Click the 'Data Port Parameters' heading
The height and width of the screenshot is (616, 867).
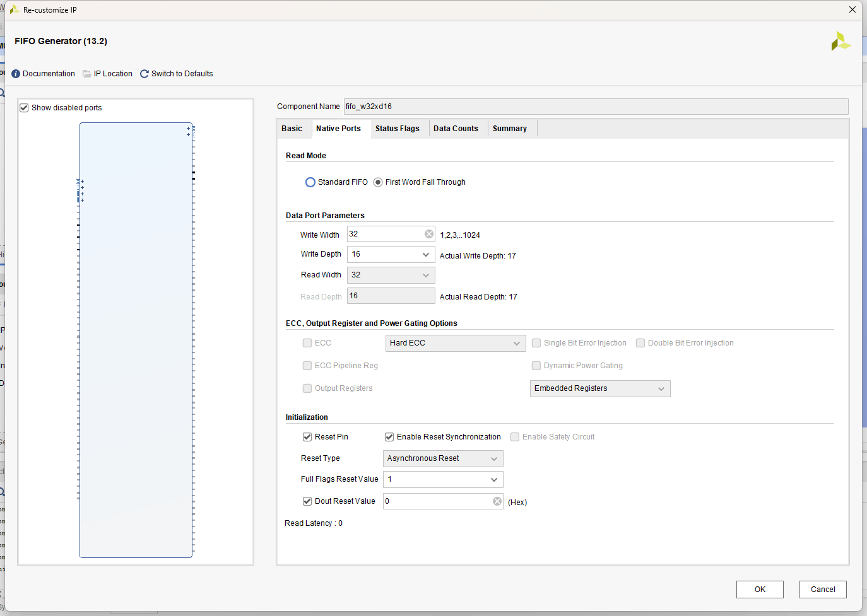click(x=325, y=216)
